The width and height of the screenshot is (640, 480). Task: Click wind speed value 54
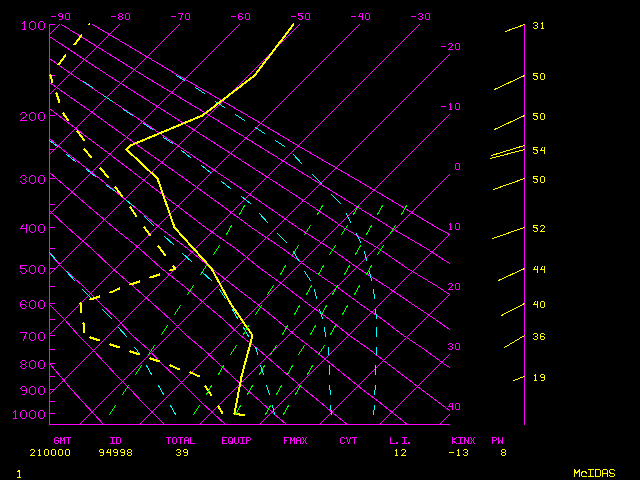point(538,150)
